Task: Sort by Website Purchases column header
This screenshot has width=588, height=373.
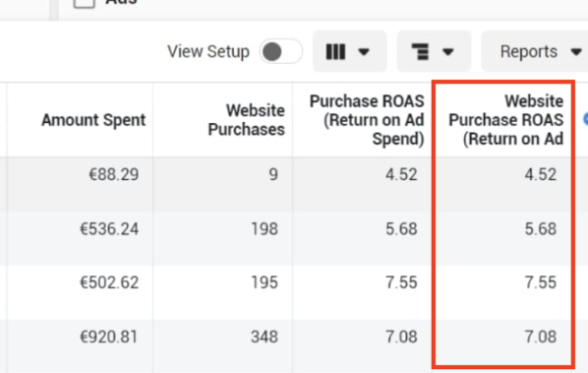Action: pos(247,120)
